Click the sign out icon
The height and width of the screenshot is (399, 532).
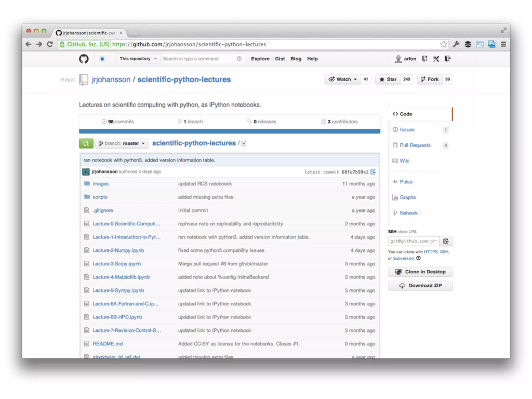(x=447, y=59)
